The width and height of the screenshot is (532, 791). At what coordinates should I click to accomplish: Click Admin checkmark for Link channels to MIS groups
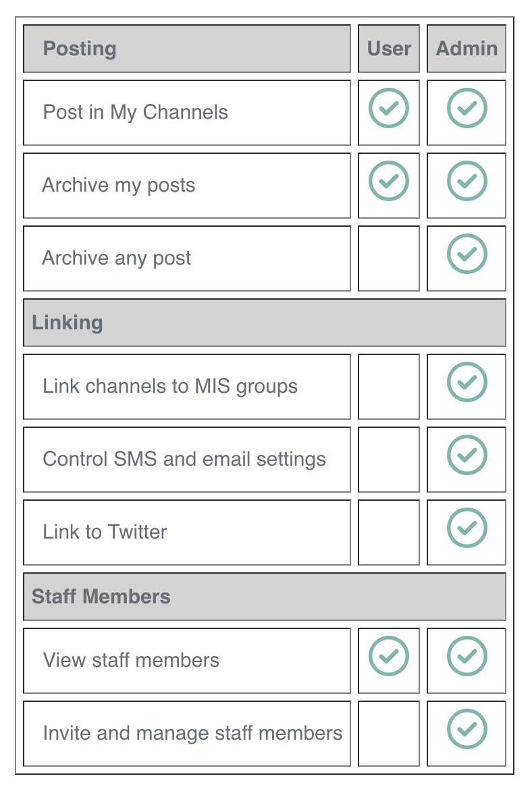(x=467, y=382)
